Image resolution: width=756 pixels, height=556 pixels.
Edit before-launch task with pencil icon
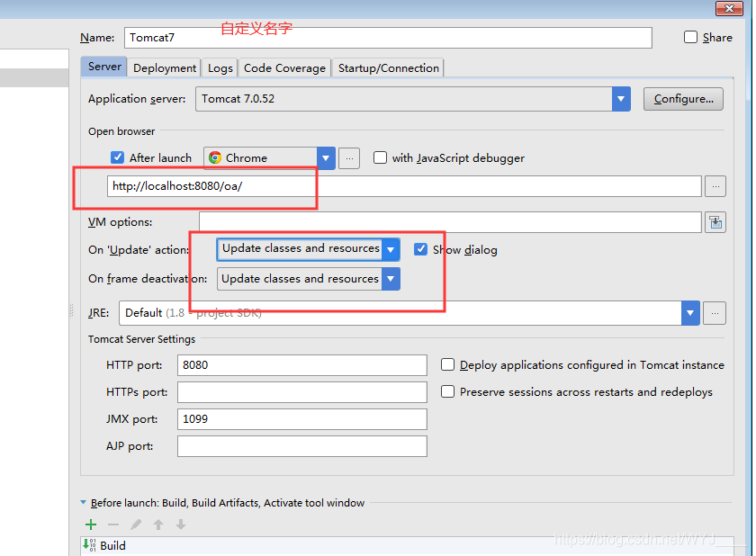[x=136, y=525]
